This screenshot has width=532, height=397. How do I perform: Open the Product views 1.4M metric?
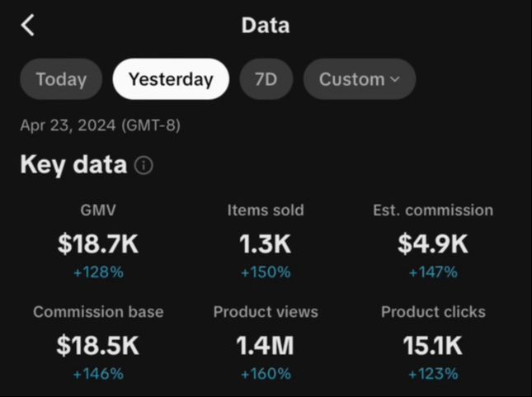(266, 345)
